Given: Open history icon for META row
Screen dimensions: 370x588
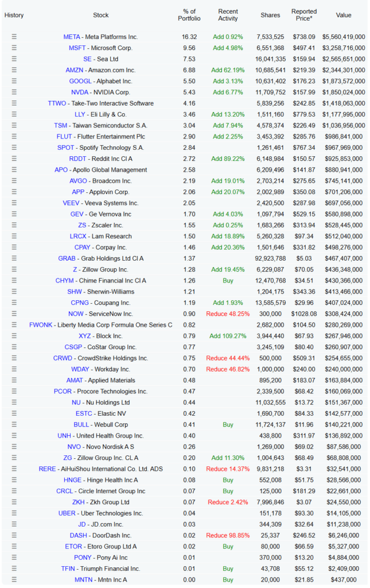Looking at the screenshot, I should [x=14, y=37].
